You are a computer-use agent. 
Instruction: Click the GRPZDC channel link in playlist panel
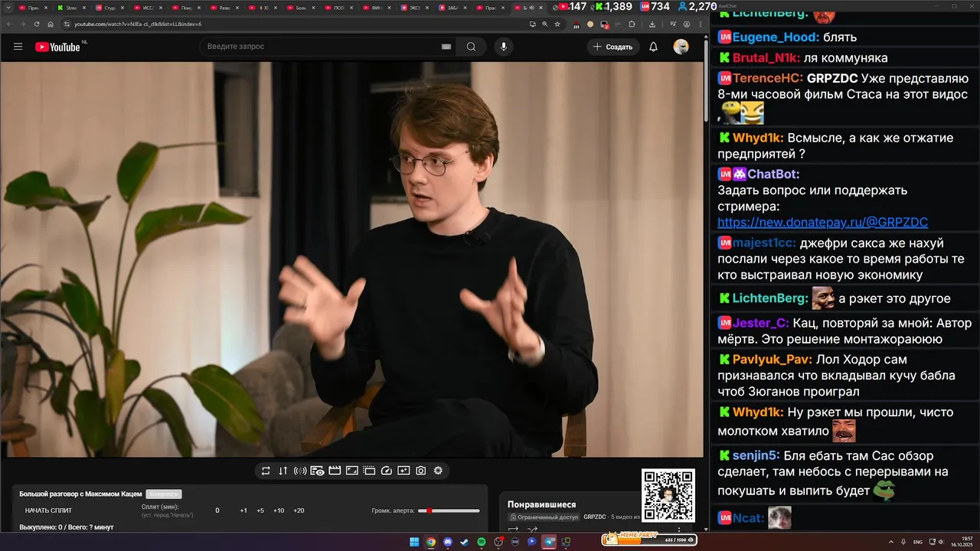[595, 517]
